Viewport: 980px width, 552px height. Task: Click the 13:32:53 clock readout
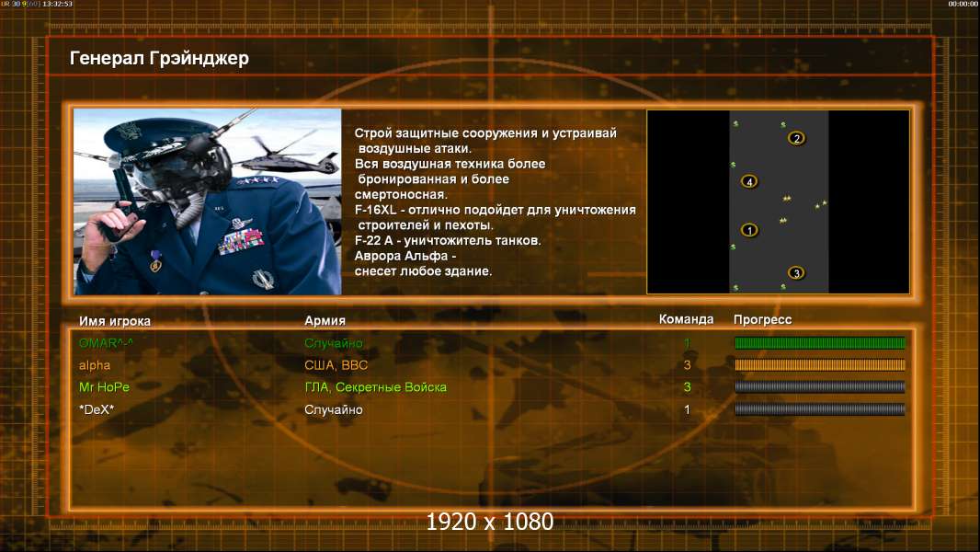(x=58, y=4)
